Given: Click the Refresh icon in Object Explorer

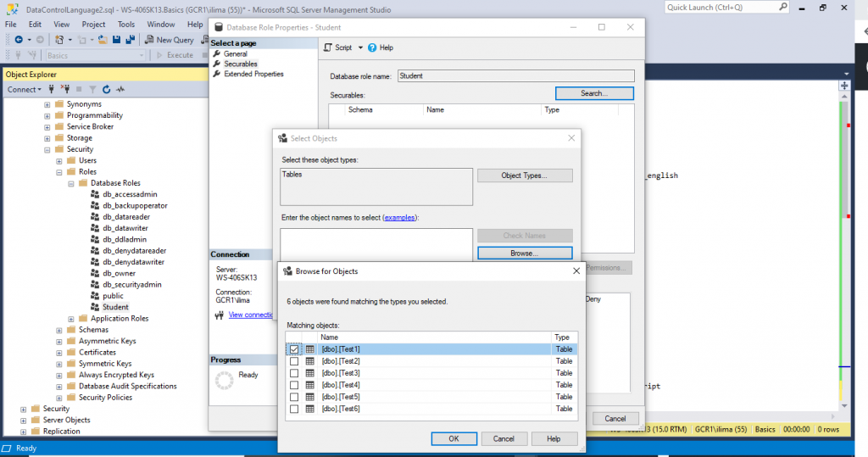Looking at the screenshot, I should coord(106,89).
